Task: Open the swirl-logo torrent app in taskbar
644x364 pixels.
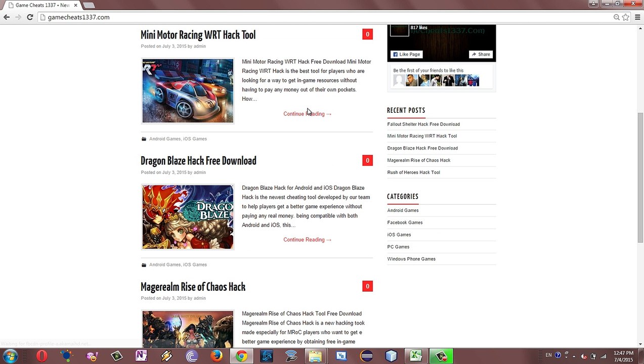Action: [x=192, y=356]
